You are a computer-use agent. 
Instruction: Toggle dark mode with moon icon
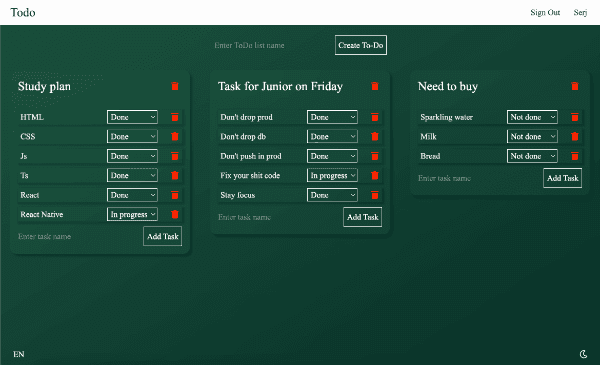coord(584,354)
